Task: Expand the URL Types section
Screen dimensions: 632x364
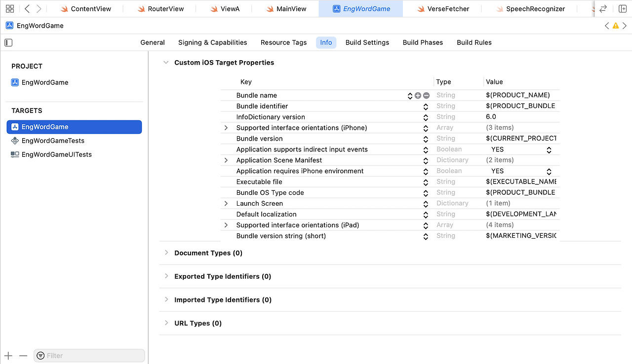Action: 166,323
